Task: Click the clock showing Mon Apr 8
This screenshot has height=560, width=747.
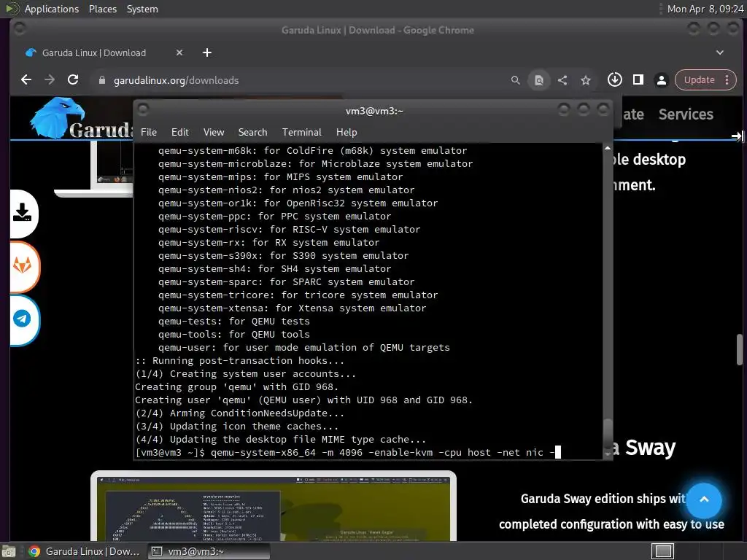Action: [705, 9]
